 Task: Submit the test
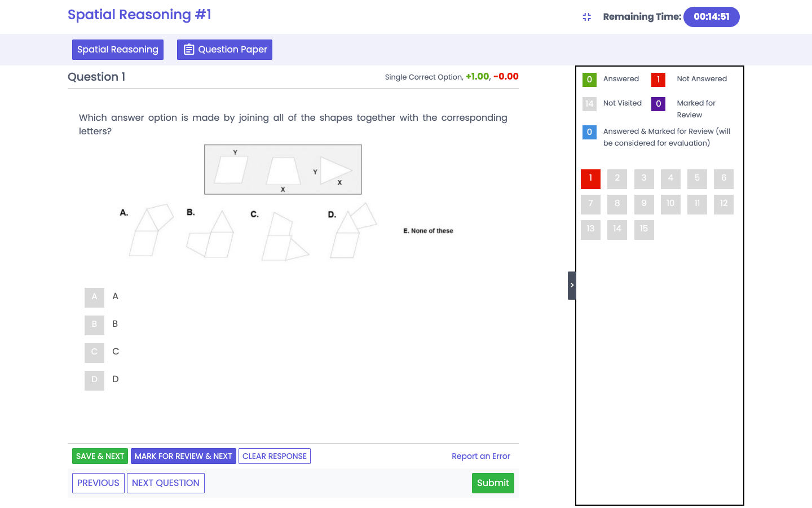pos(493,483)
